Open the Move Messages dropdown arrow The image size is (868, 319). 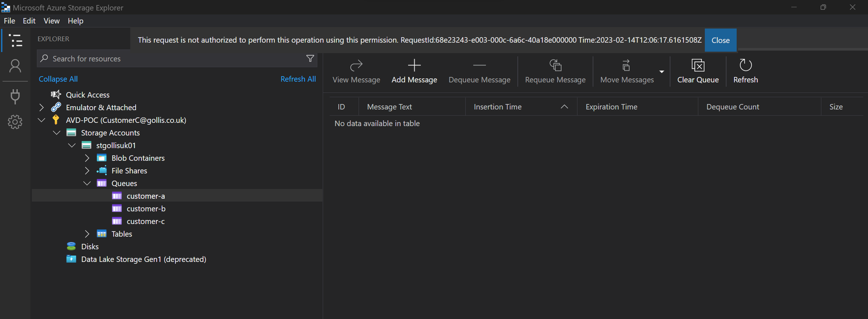coord(662,72)
